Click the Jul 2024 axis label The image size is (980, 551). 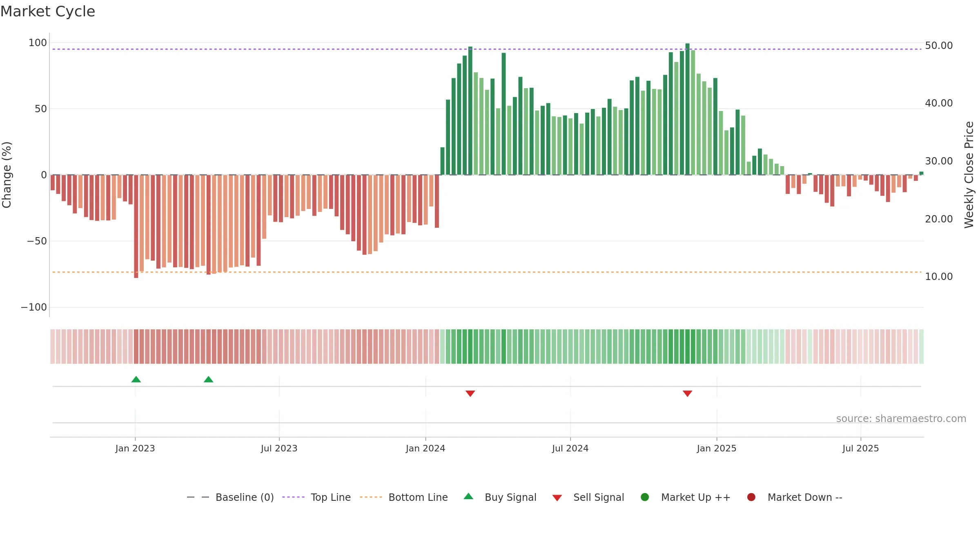coord(570,449)
